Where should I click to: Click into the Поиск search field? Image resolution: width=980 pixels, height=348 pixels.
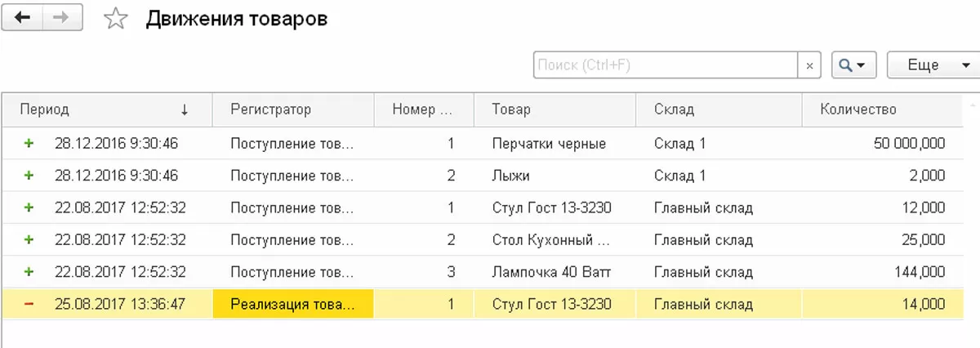[665, 65]
